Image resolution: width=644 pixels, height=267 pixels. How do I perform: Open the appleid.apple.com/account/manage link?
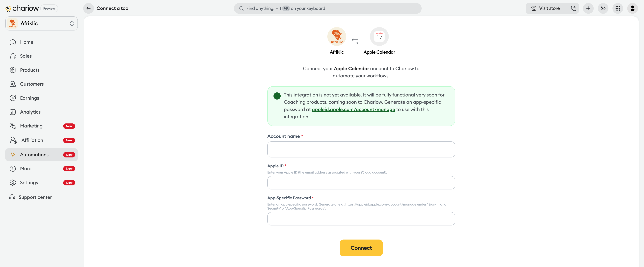(353, 109)
